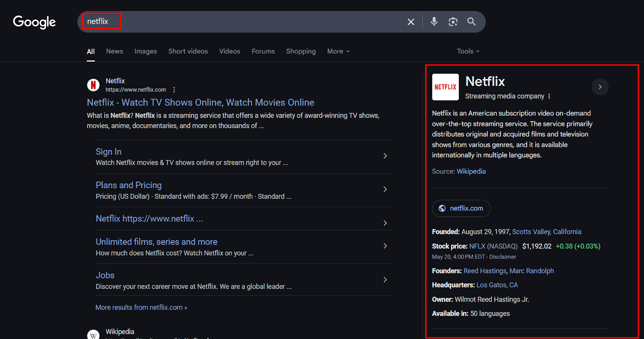Viewport: 644px width, 339px height.
Task: Click the Netflix title in knowledge panel
Action: (485, 81)
